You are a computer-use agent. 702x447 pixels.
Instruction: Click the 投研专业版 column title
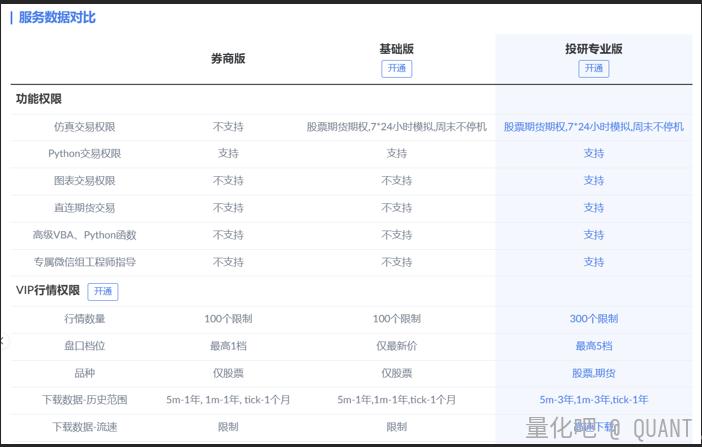point(593,49)
